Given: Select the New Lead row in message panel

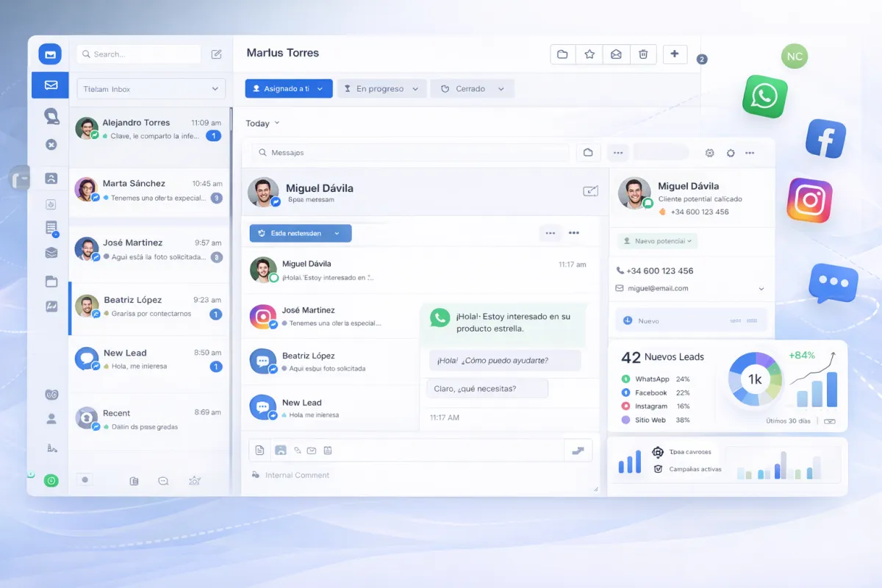Looking at the screenshot, I should (331, 408).
